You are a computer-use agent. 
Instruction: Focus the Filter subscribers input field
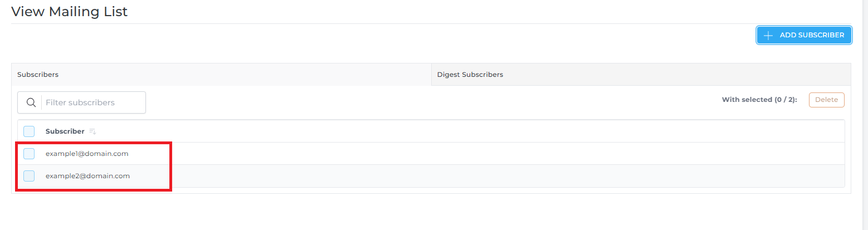92,102
